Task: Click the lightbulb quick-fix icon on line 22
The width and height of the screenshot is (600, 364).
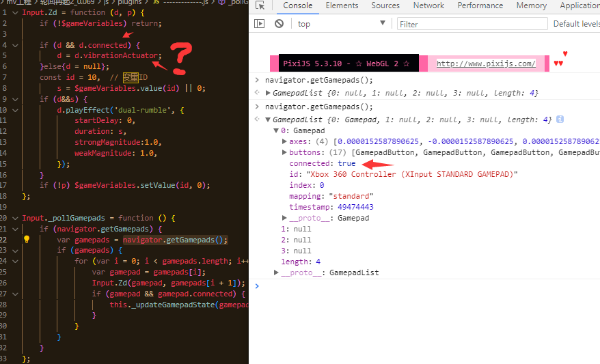Action: (x=27, y=239)
